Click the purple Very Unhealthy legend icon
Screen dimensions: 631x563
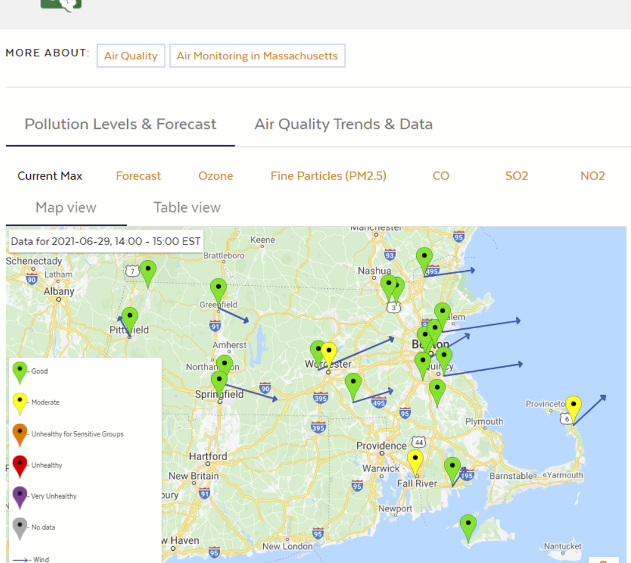click(20, 497)
